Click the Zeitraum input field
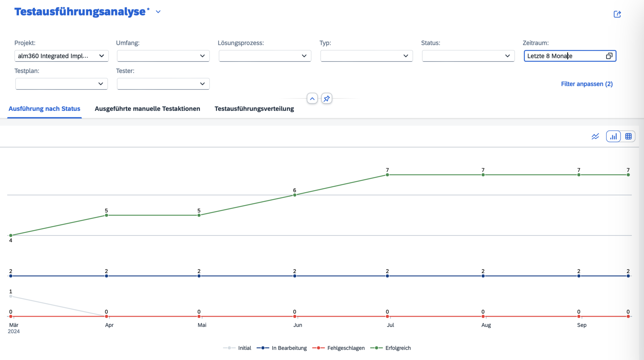Screen dimensions: 644x360 pos(563,56)
